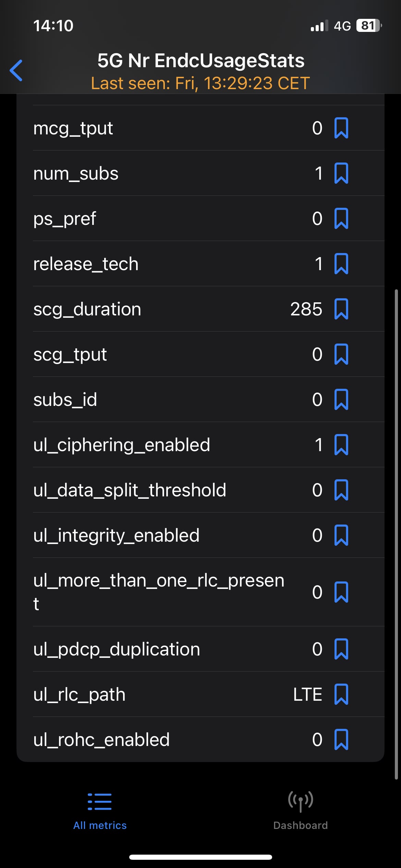Tap the bookmark icon beside scg_duration
401x868 pixels.
(341, 309)
